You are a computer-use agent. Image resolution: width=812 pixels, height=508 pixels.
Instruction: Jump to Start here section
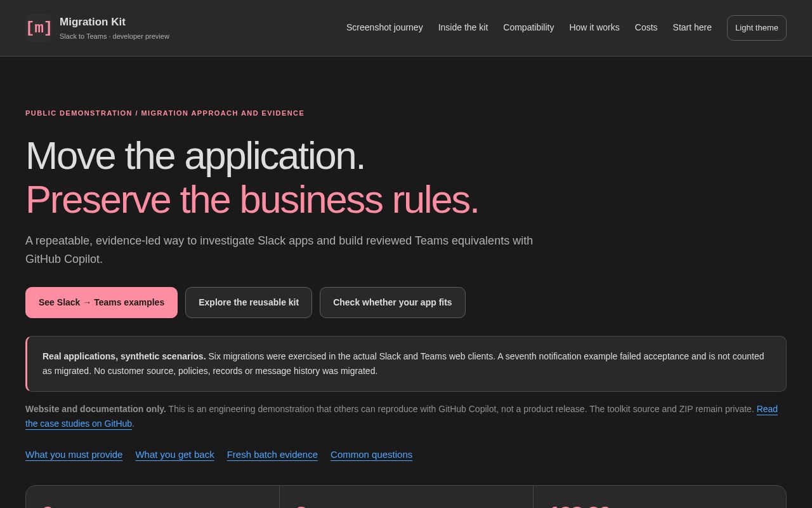coord(692,27)
